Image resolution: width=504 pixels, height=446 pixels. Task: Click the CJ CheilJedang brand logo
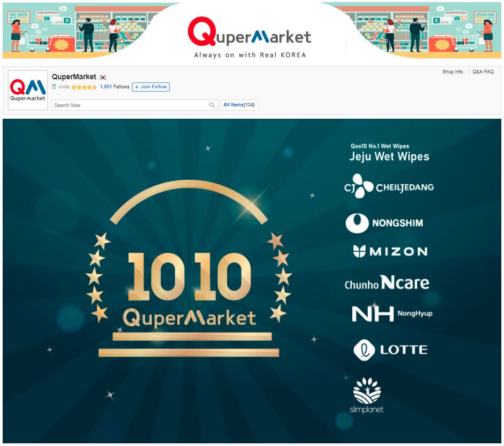pos(389,187)
